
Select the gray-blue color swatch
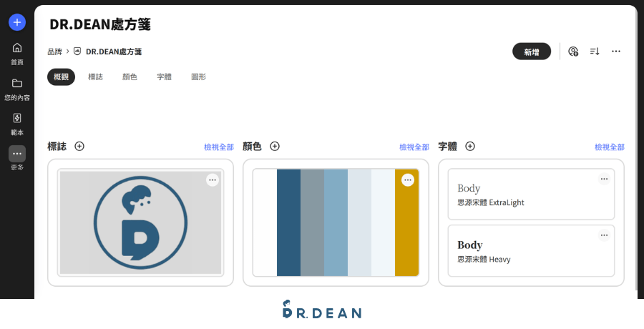312,222
